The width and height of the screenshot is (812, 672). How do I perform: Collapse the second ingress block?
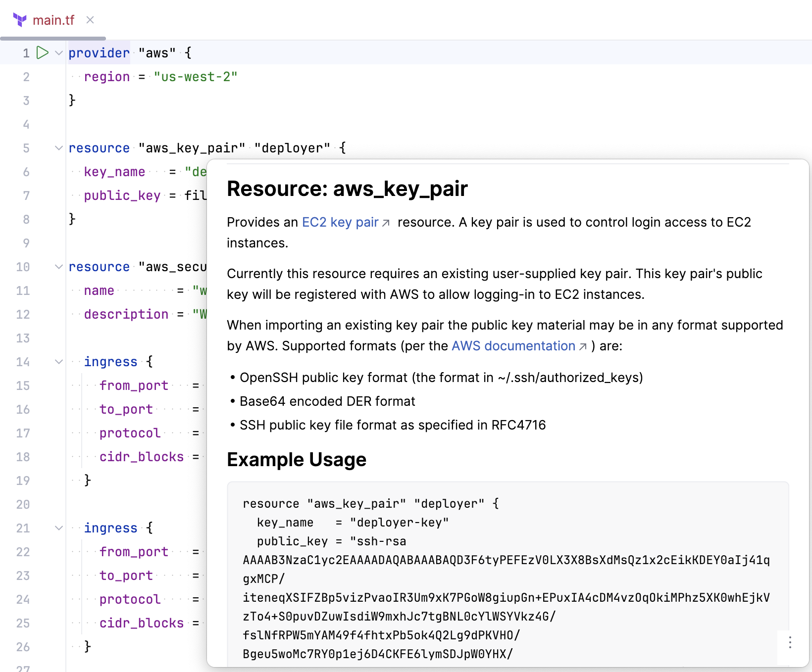point(58,528)
